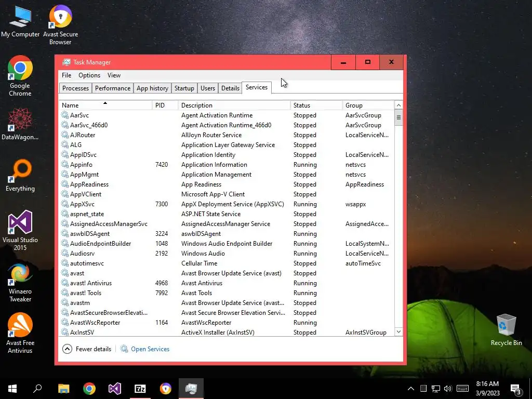
Task: Click the gear icon next to Open Services
Action: 124,349
